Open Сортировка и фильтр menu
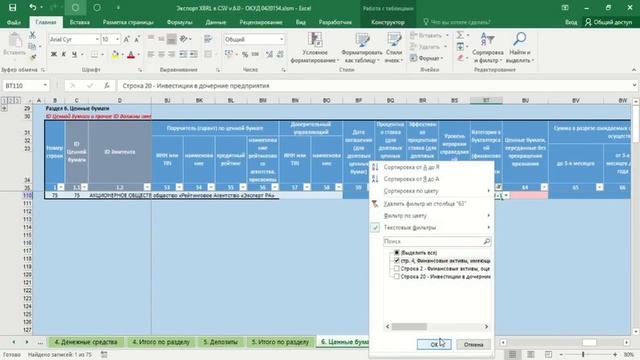Screen dimensions: 640x360 point(487,48)
